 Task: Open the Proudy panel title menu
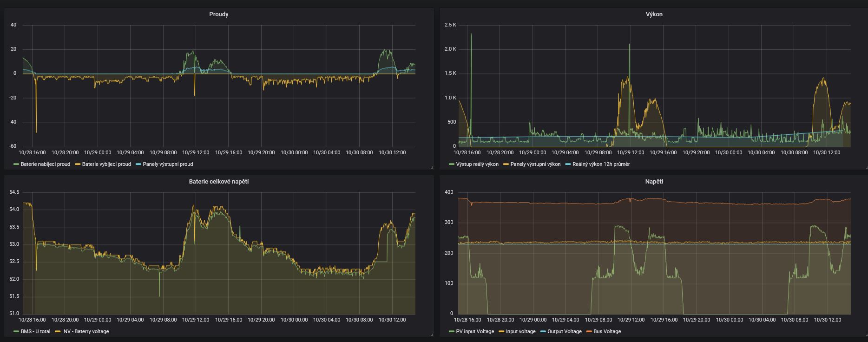tap(218, 14)
